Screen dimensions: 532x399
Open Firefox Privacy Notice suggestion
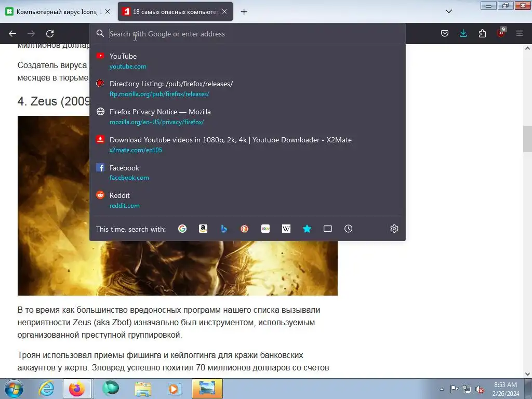[x=248, y=117]
